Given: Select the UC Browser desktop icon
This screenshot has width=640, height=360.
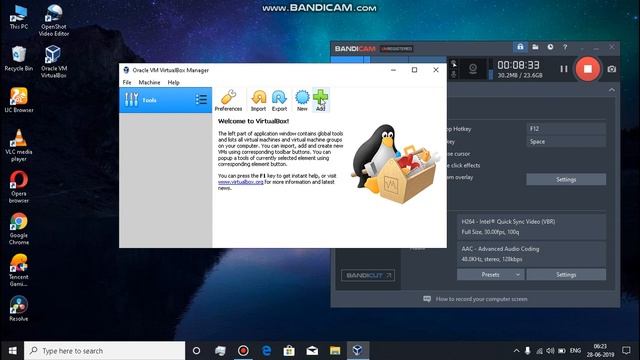Looking at the screenshot, I should (x=19, y=100).
